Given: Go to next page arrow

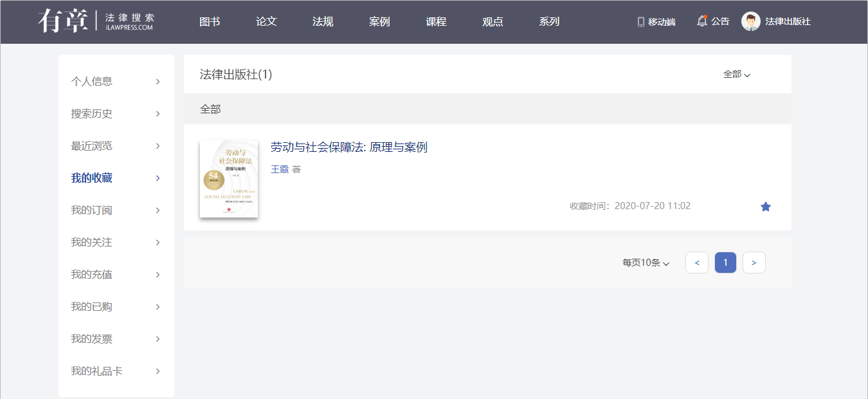Looking at the screenshot, I should [754, 263].
